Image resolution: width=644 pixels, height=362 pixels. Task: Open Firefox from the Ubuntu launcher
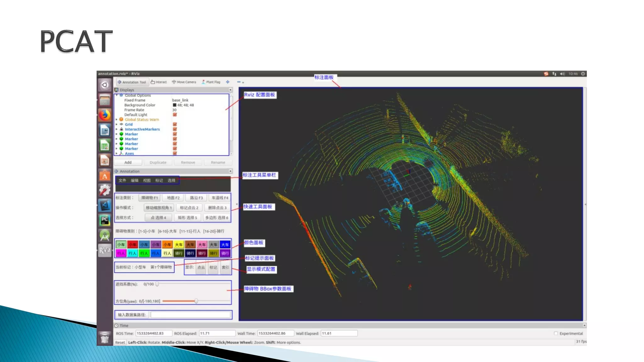click(x=105, y=115)
